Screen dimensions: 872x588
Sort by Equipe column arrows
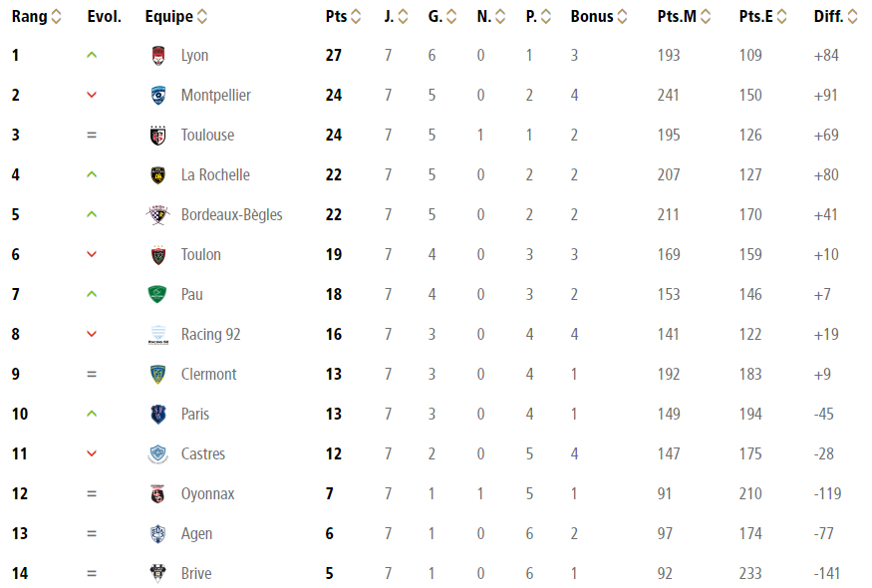202,17
